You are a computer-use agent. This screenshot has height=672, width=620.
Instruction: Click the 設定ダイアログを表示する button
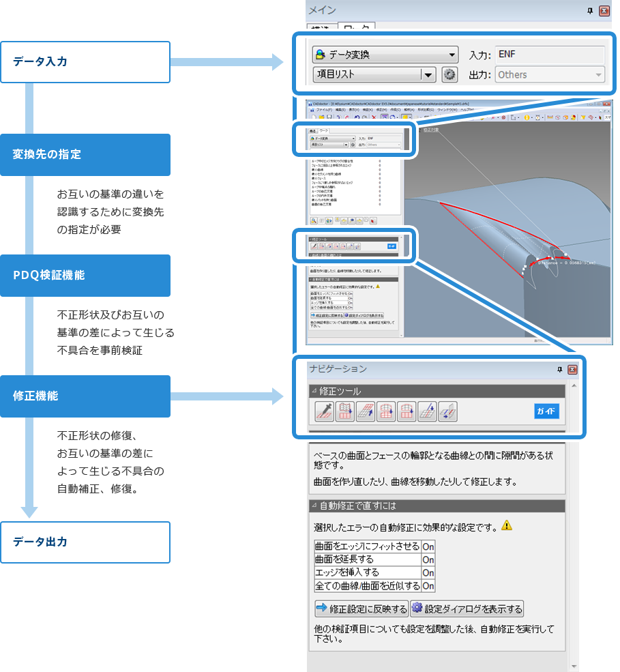pos(467,609)
